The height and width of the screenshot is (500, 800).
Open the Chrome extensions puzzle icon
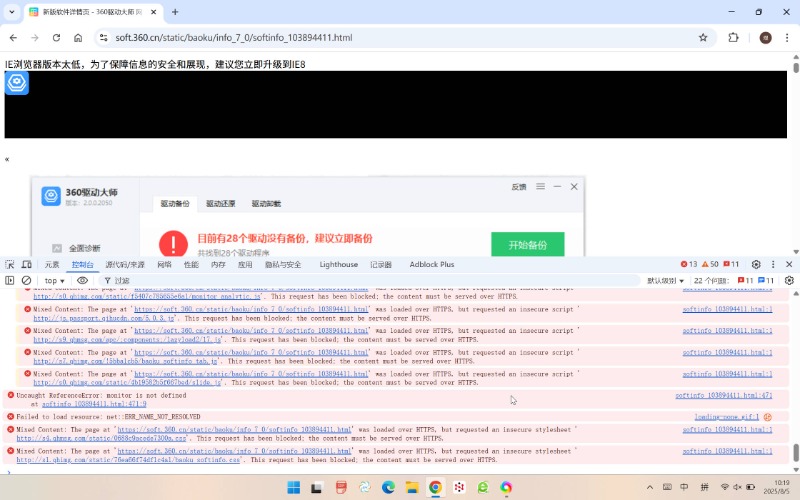click(733, 38)
